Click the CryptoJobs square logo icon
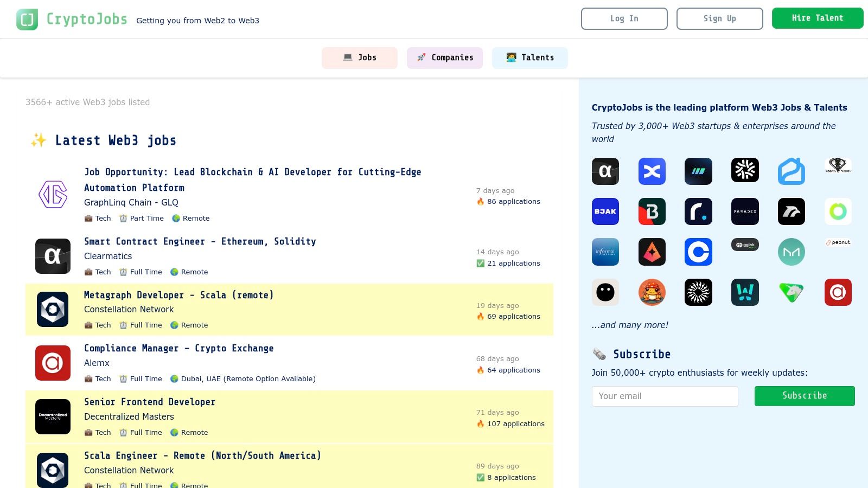This screenshot has height=488, width=868. (27, 20)
